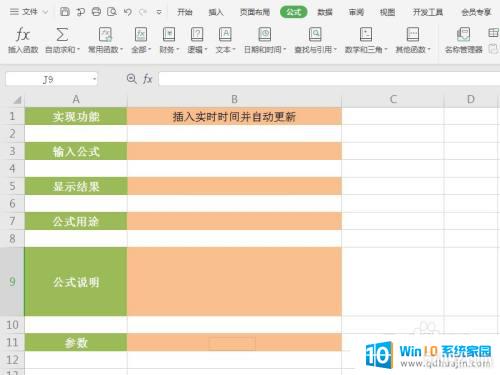This screenshot has height=375, width=500.
Task: Open the Text (文本) functions icon
Action: pyautogui.click(x=225, y=34)
